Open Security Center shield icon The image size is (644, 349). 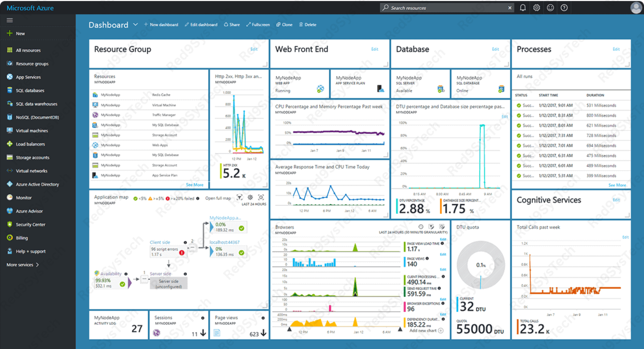10,224
